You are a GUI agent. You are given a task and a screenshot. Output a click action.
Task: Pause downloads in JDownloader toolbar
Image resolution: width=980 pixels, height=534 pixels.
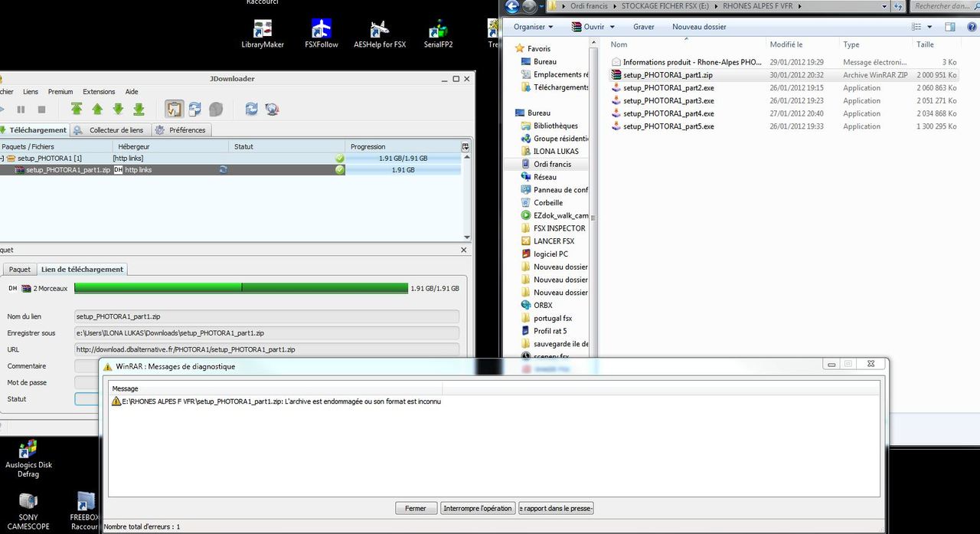pyautogui.click(x=21, y=110)
